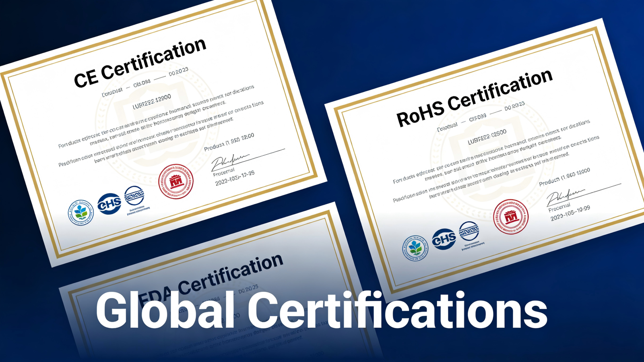Click the green plant emblem on CE certificate
The height and width of the screenshot is (362, 644).
81,212
